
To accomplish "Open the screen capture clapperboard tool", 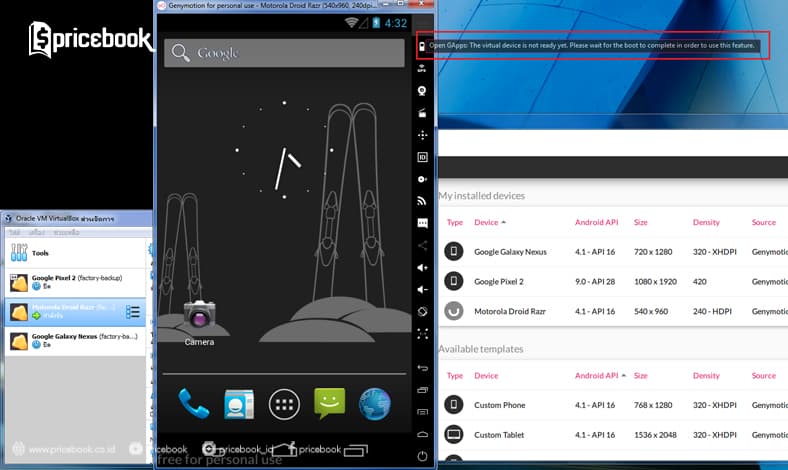I will pyautogui.click(x=422, y=113).
